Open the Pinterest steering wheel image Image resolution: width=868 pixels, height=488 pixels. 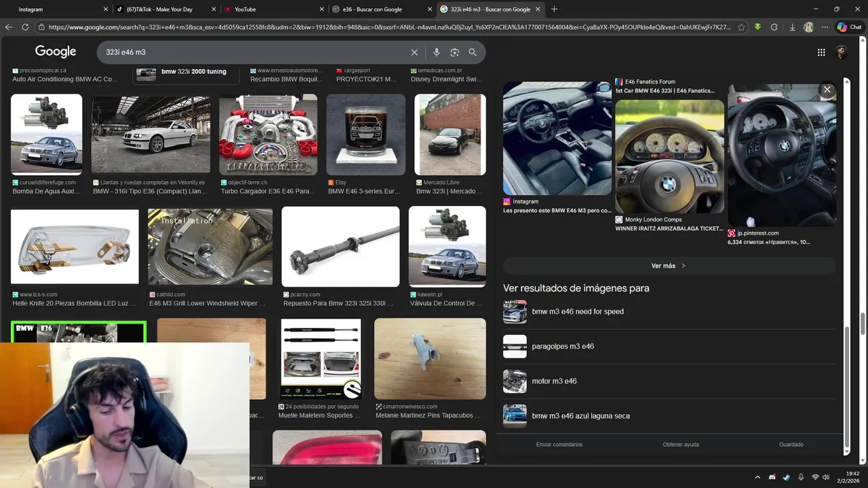[782, 155]
